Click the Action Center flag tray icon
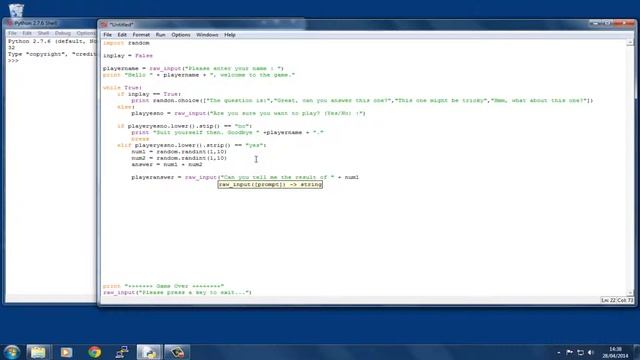 click(569, 352)
